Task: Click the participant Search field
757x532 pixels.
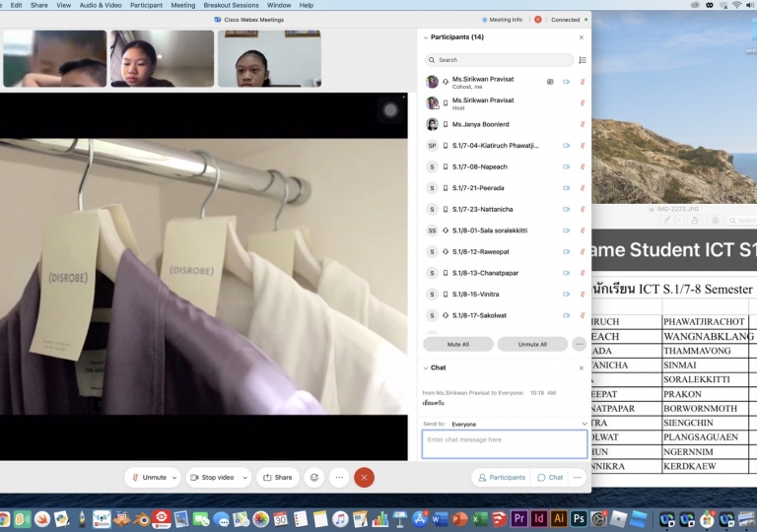Action: [x=499, y=60]
